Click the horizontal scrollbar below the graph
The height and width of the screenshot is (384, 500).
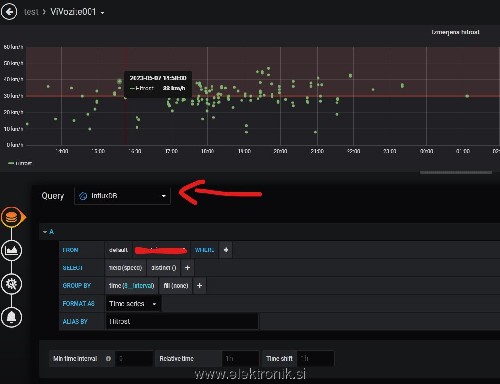[456, 172]
